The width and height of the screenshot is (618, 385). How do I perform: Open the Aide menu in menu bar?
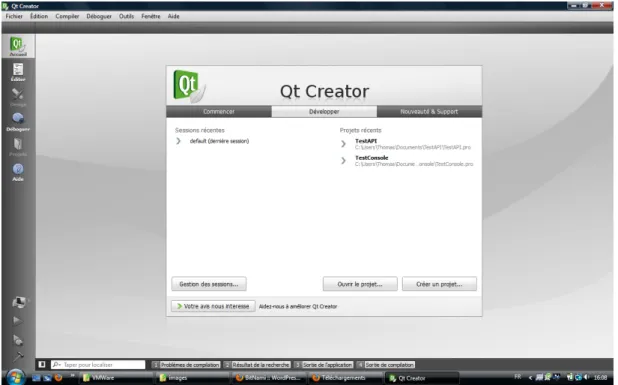point(173,16)
